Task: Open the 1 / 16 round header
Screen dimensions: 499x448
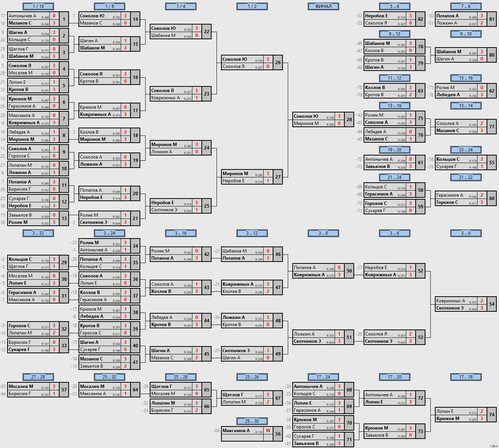Action: [x=38, y=6]
